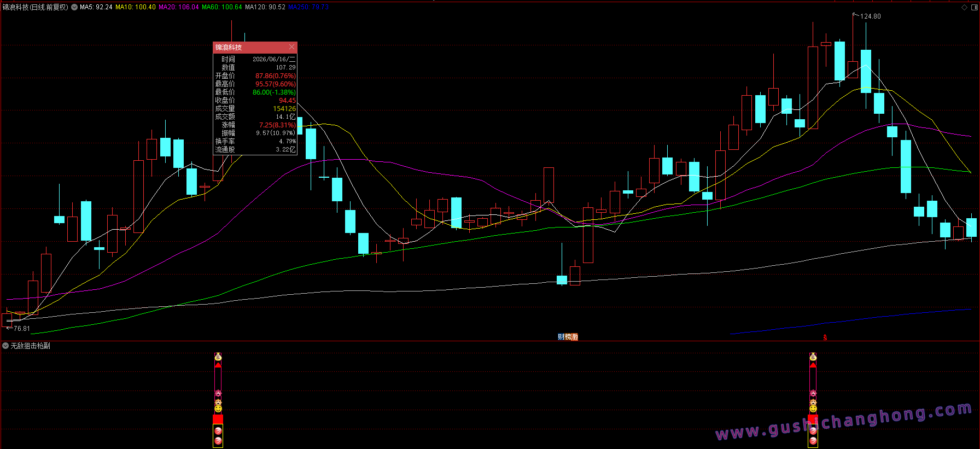Click the 激 info marker on the time axis
The height and width of the screenshot is (449, 980).
coord(574,337)
